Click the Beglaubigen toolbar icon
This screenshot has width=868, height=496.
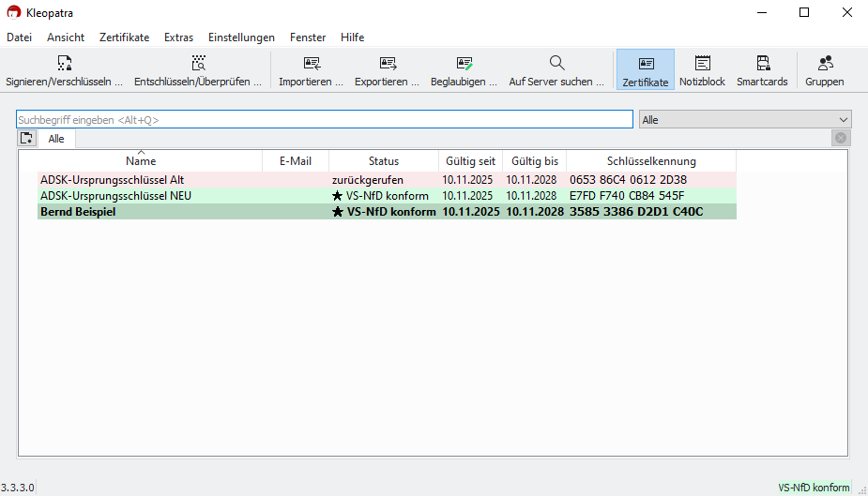point(464,64)
